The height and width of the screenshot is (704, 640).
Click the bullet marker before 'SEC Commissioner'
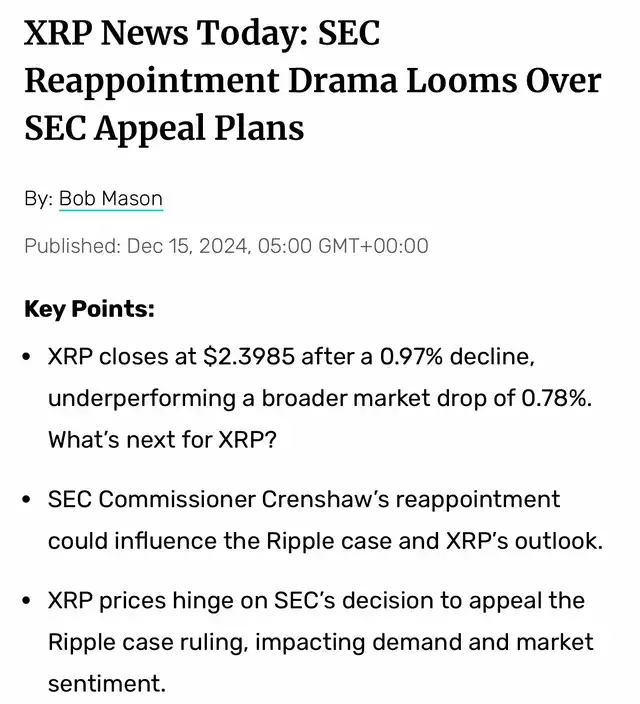(x=29, y=499)
